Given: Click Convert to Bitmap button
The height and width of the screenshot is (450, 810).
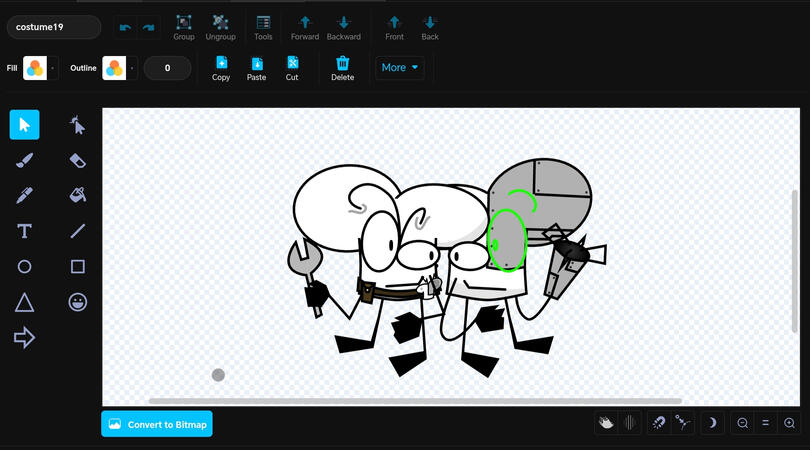Looking at the screenshot, I should (157, 424).
